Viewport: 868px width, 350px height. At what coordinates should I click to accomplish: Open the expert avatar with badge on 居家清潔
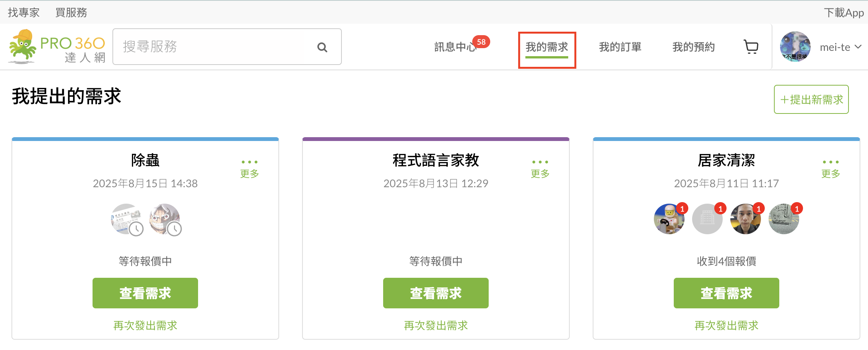pyautogui.click(x=669, y=219)
